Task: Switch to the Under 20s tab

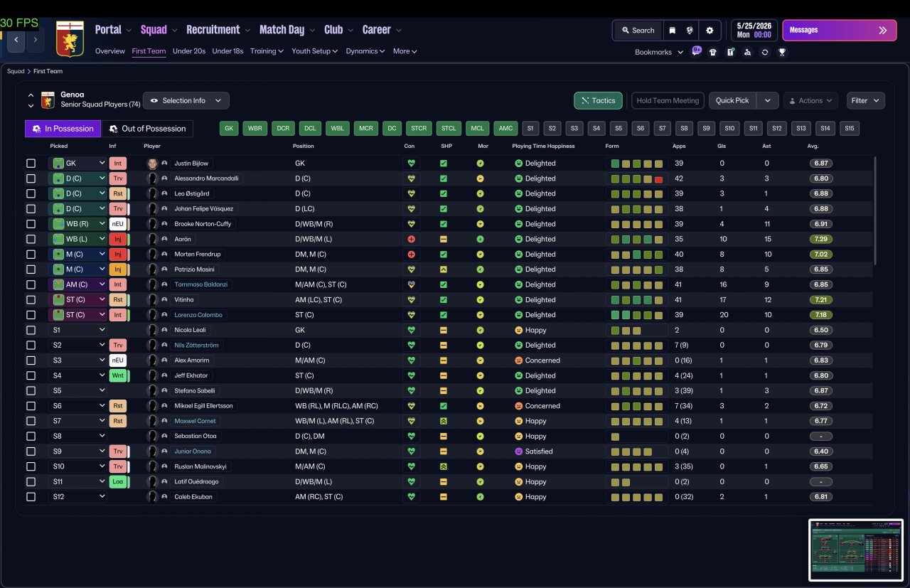Action: point(189,51)
